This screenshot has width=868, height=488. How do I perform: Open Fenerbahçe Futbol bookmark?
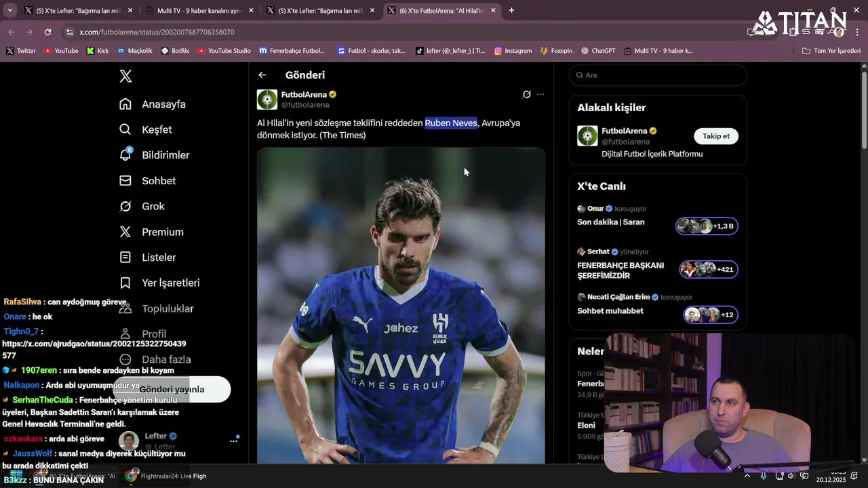pos(292,51)
